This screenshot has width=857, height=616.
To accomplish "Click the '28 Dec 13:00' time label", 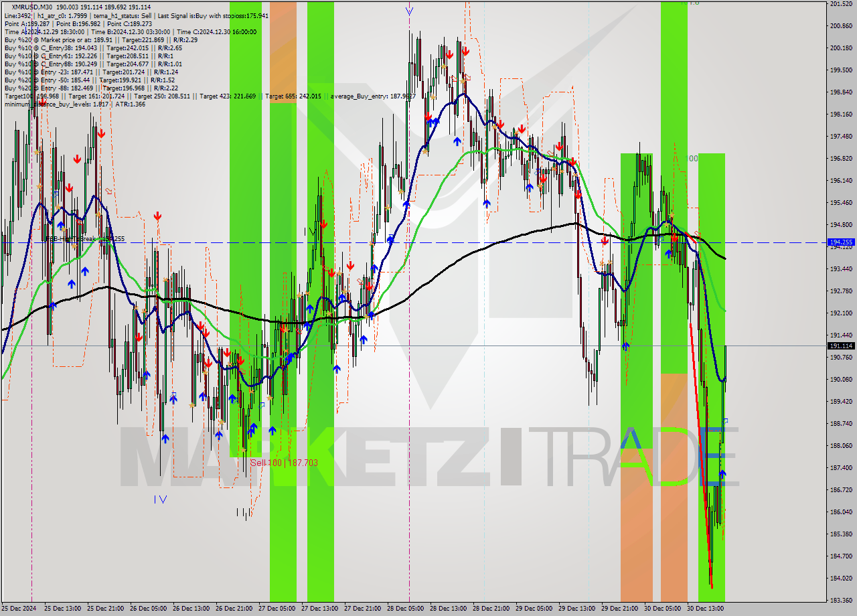I will pos(448,609).
